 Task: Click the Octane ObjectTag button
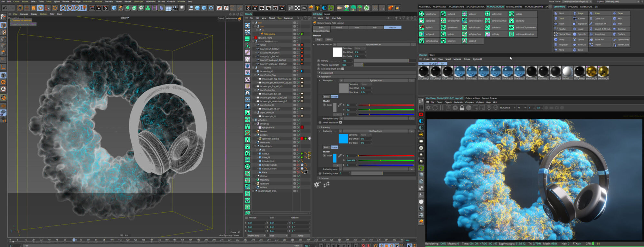[321, 31]
